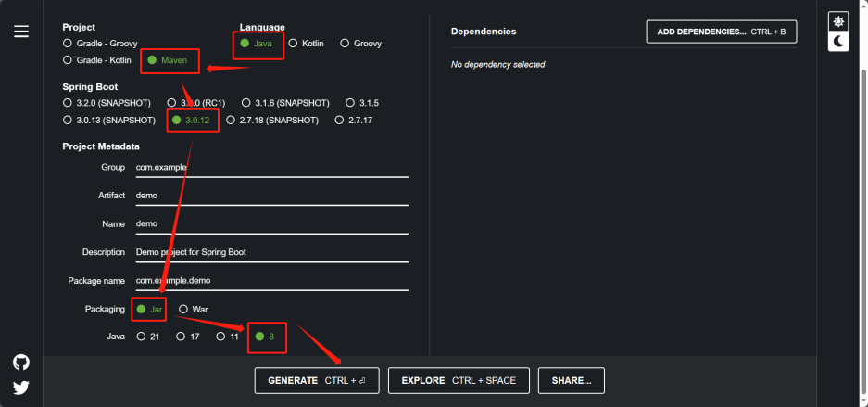
Task: Edit the Artifact field
Action: (x=271, y=196)
